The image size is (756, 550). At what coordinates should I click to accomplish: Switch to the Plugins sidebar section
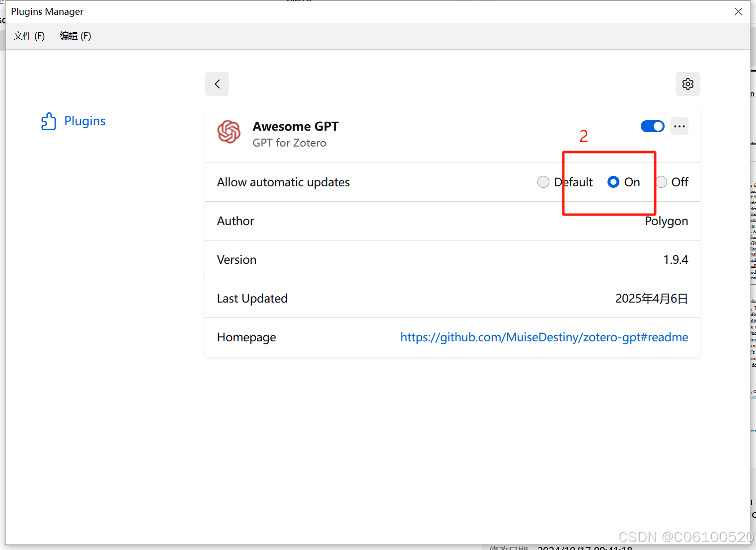pos(73,121)
